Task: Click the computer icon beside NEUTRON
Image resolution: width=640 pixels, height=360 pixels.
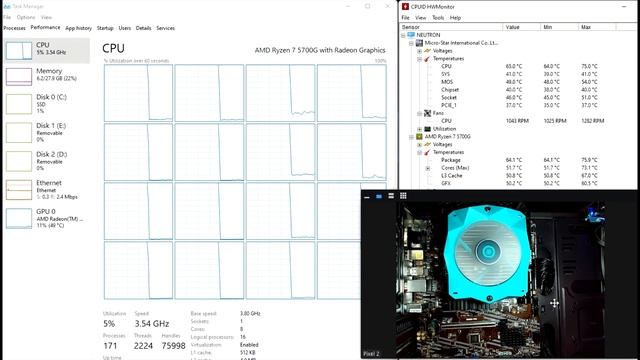Action: click(411, 35)
